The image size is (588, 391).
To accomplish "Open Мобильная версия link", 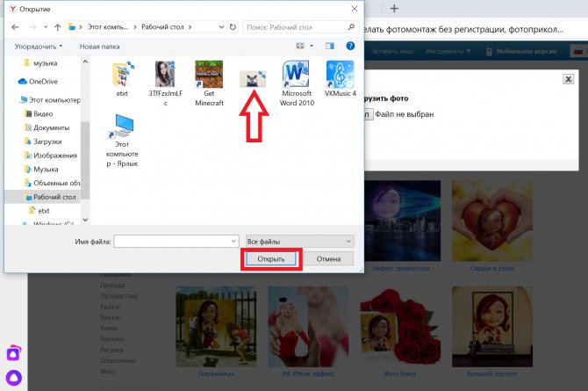I will pyautogui.click(x=521, y=52).
